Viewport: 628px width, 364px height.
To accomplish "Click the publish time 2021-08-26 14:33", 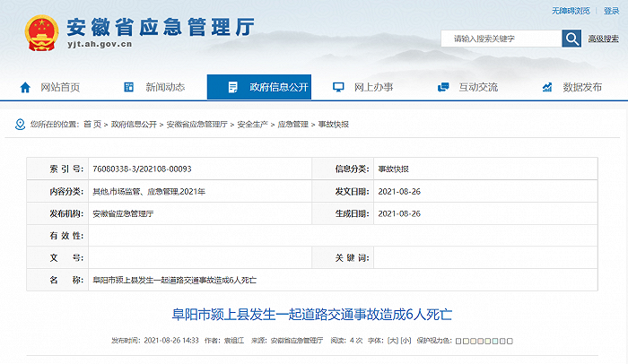I will click(171, 341).
